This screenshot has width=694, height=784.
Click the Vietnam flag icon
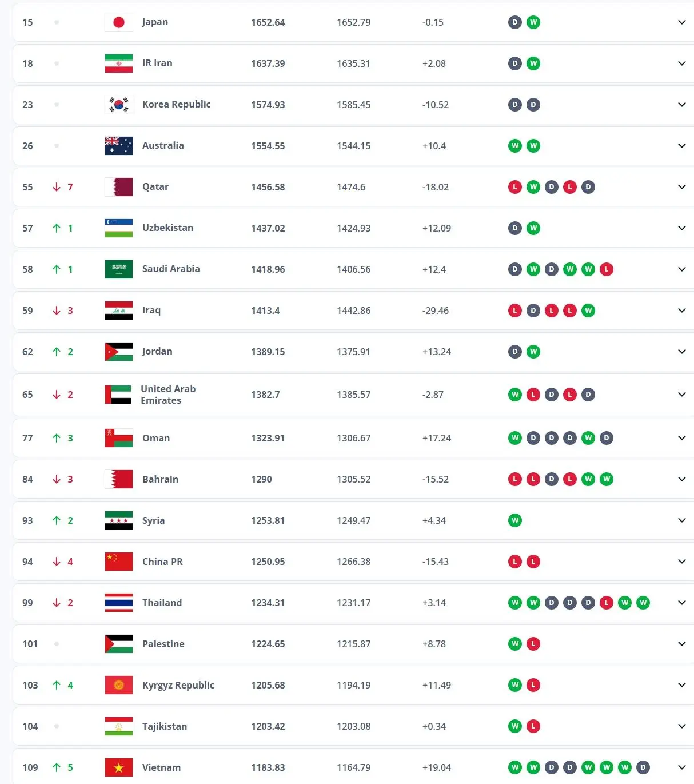click(119, 767)
